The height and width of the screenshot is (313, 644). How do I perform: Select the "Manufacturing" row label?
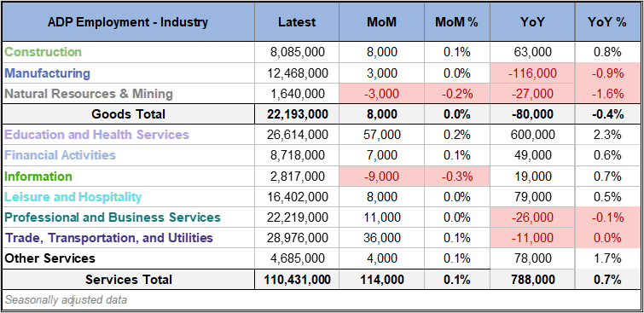coord(47,73)
